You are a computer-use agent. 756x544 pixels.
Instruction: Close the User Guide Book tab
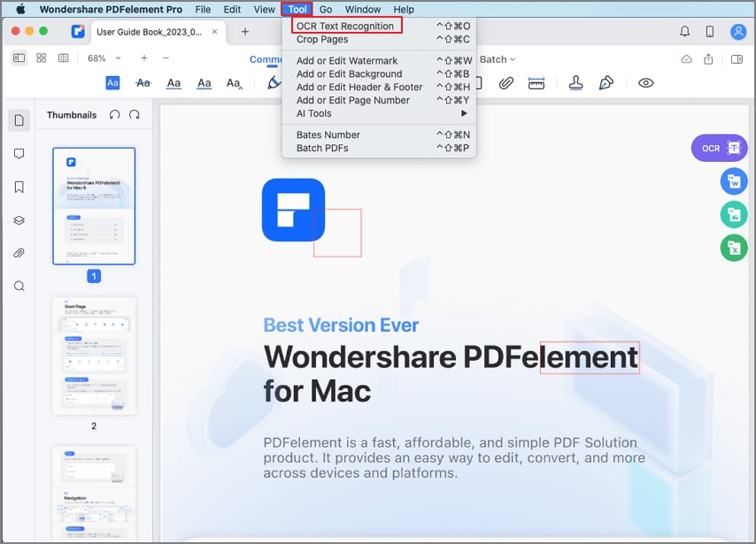(x=214, y=32)
